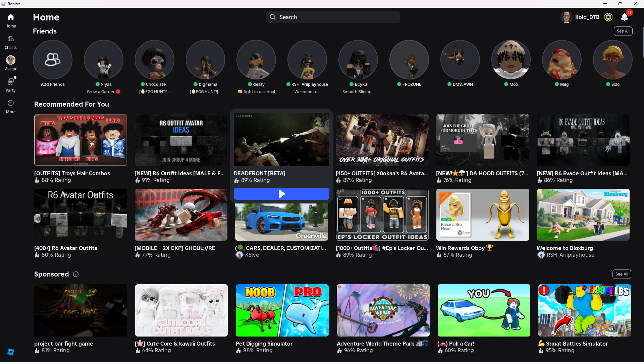644x362 pixels.
Task: Open R6 Evade Outfit Ideas thumbnail
Action: [583, 140]
